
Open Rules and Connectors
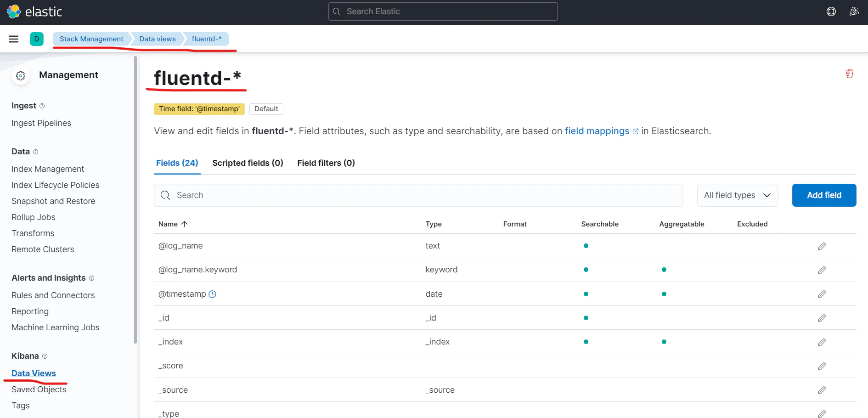53,295
